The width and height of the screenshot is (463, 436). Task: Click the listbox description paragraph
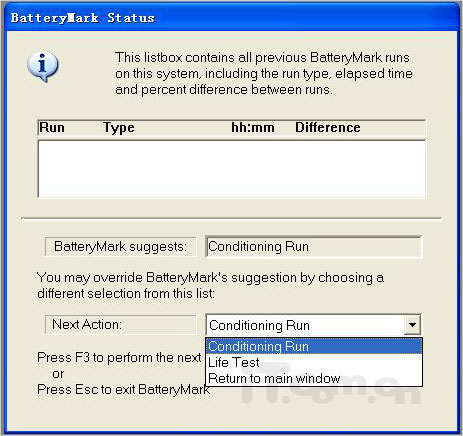[x=264, y=73]
